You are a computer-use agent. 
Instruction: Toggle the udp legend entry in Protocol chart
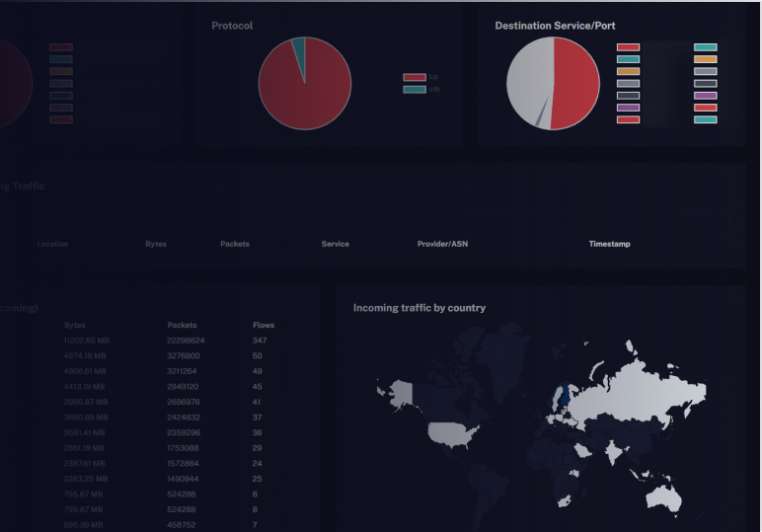415,90
